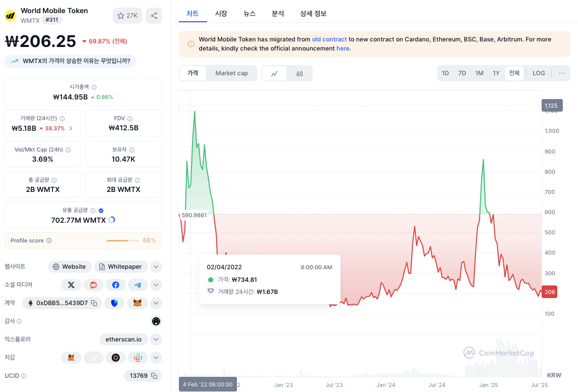Open the Website link
This screenshot has height=392, width=578.
pos(70,267)
